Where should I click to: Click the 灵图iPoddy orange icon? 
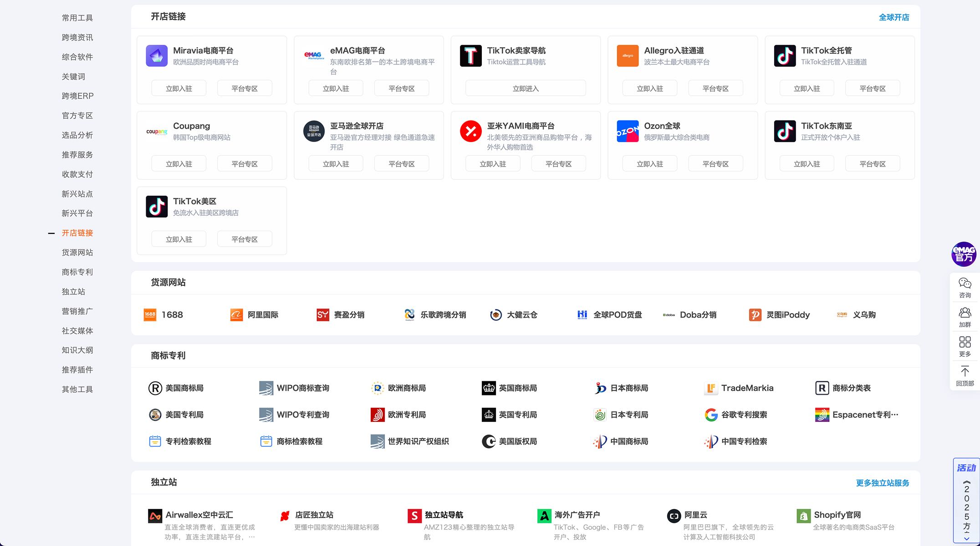coord(755,315)
